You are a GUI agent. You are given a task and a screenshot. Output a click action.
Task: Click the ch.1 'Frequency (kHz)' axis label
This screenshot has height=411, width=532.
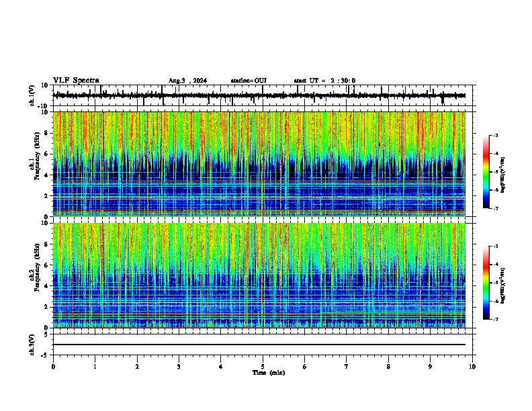pos(38,156)
